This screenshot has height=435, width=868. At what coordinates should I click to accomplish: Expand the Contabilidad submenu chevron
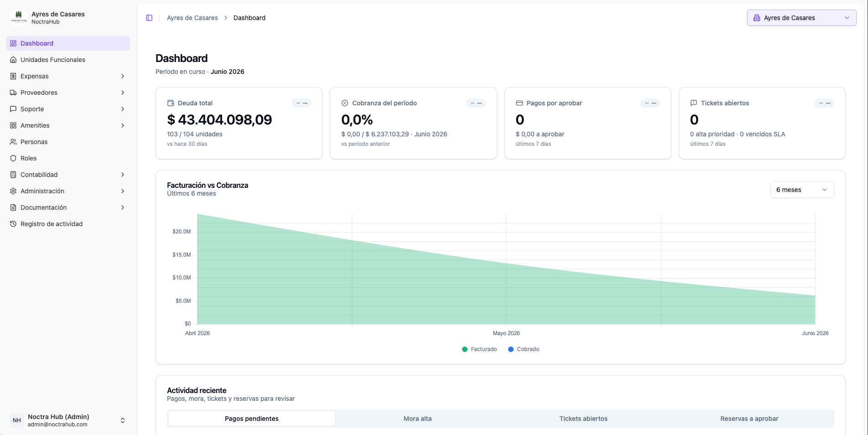click(123, 175)
